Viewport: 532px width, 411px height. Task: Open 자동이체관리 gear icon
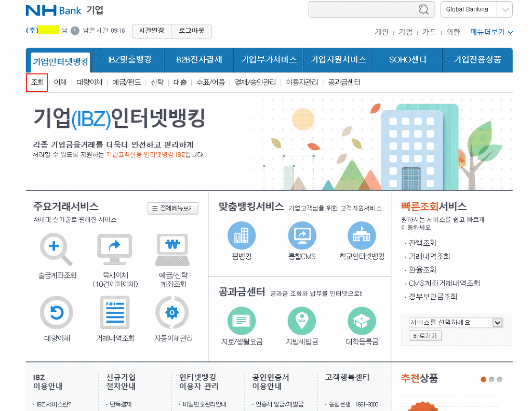(x=172, y=313)
